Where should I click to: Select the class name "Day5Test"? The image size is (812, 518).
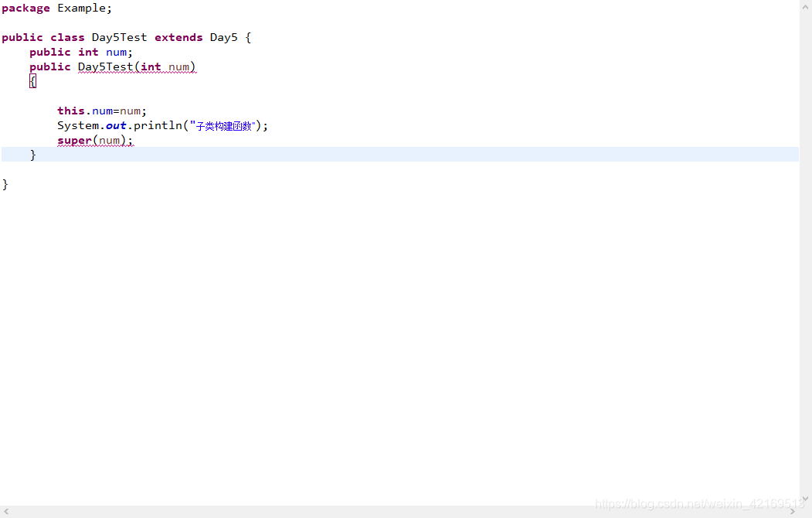coord(118,36)
